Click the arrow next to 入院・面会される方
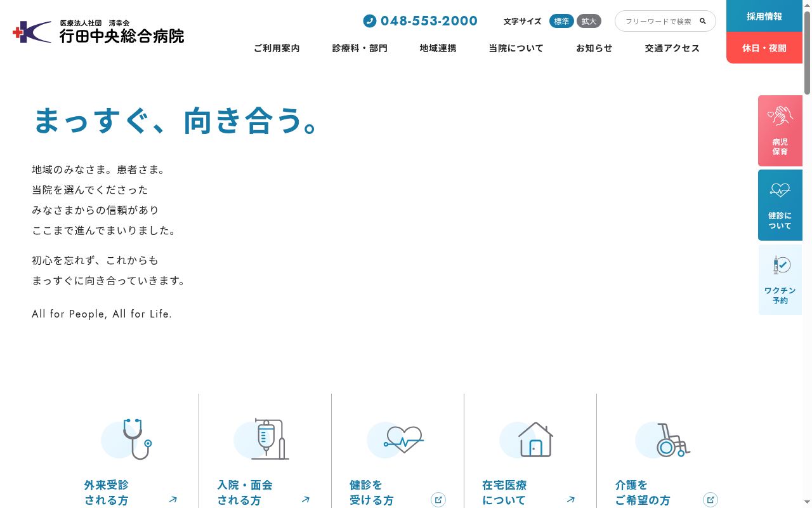This screenshot has width=812, height=508. [306, 500]
